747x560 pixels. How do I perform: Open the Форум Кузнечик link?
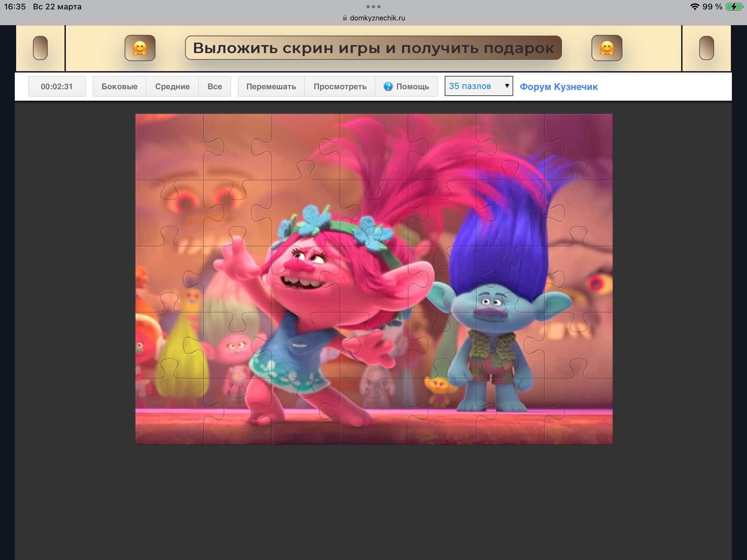[x=559, y=87]
